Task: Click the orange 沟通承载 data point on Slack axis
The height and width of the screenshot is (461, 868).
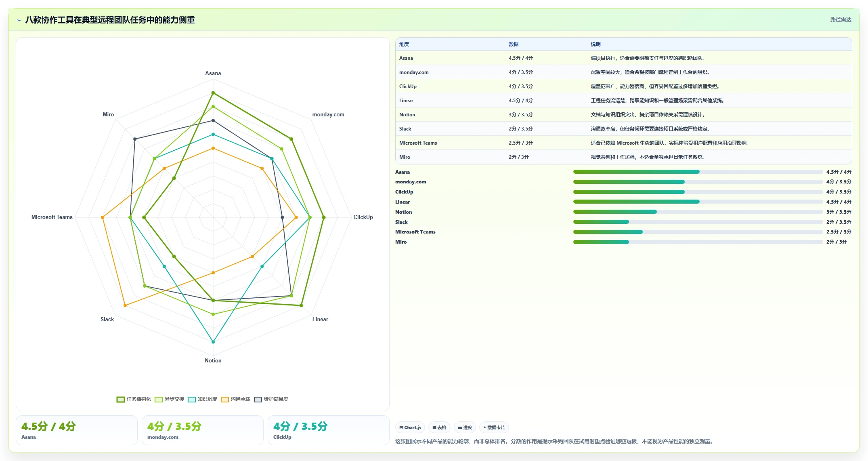Action: click(x=125, y=305)
